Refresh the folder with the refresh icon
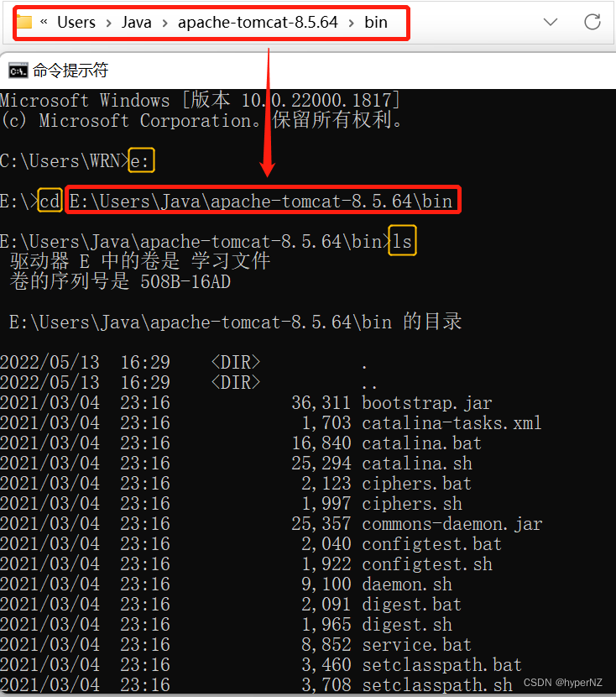Image resolution: width=616 pixels, height=697 pixels. click(x=592, y=22)
